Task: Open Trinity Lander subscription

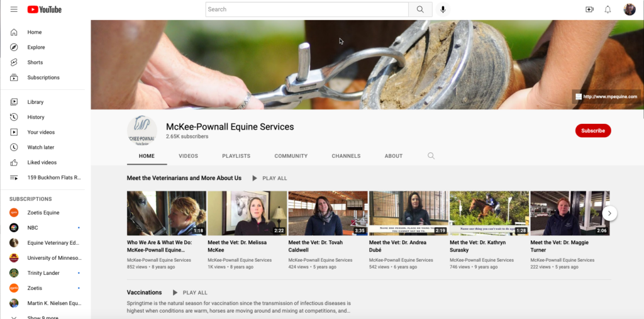Action: click(x=43, y=273)
